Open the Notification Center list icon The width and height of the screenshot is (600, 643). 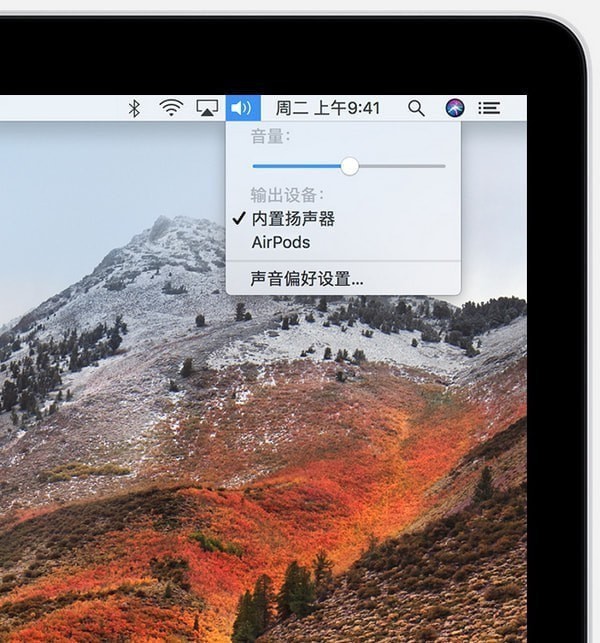point(489,108)
